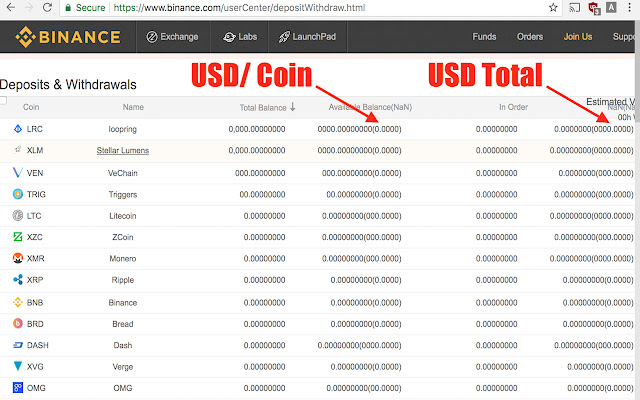Open the Orders menu
This screenshot has height=400, width=640.
coord(530,37)
